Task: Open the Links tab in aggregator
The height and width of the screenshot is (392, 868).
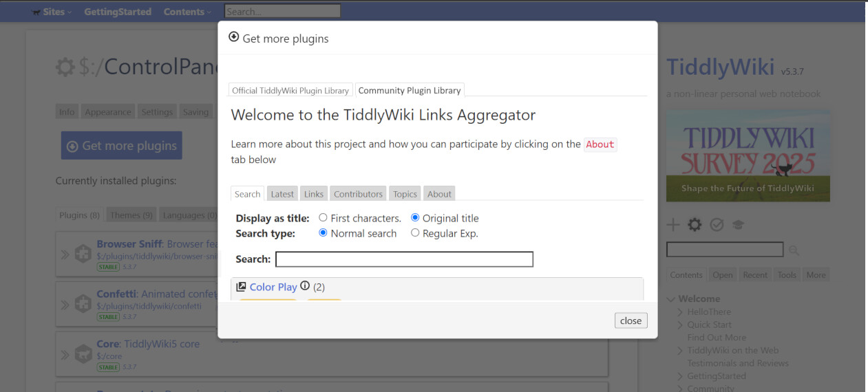Action: [314, 194]
